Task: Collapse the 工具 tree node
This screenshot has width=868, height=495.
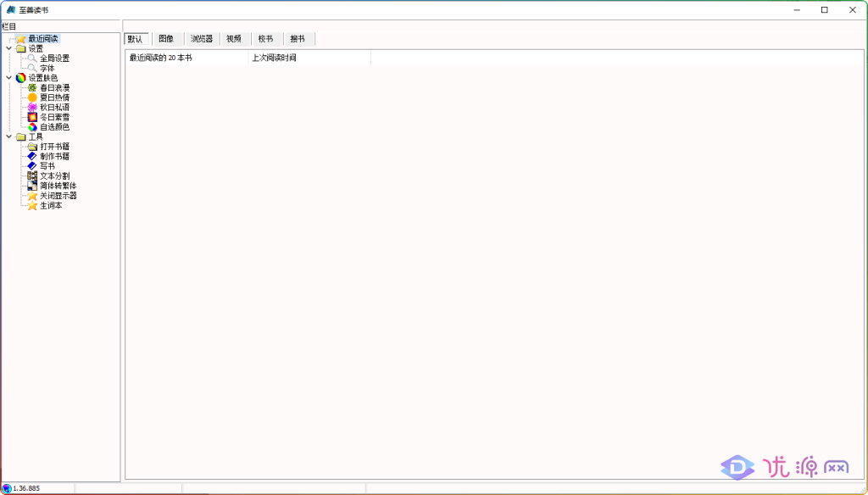Action: pos(9,136)
